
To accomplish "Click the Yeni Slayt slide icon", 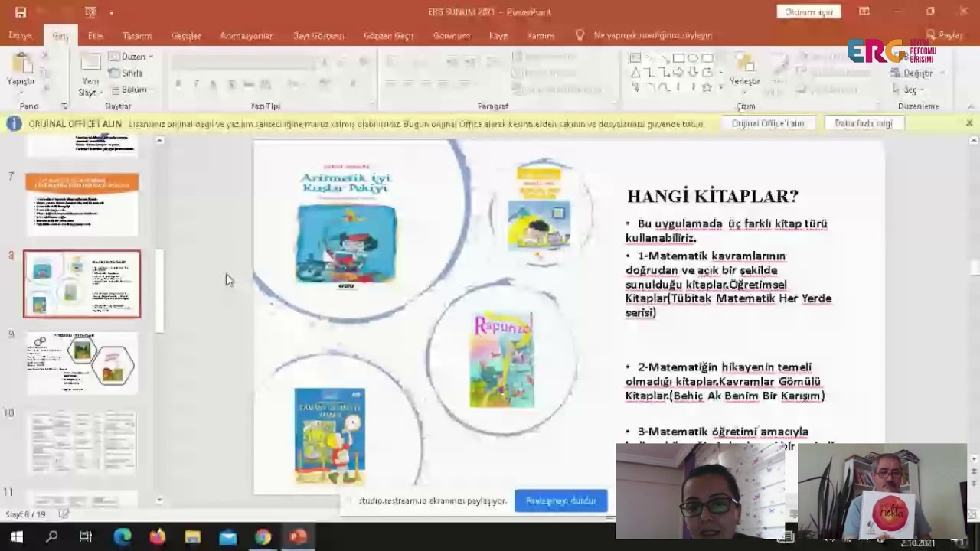I will tap(90, 63).
